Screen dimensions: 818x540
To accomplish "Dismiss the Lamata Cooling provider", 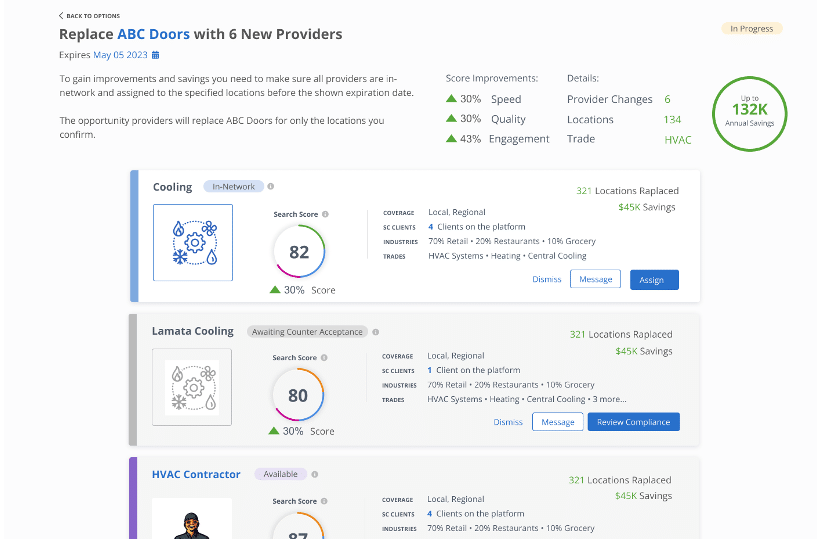I will click(508, 422).
